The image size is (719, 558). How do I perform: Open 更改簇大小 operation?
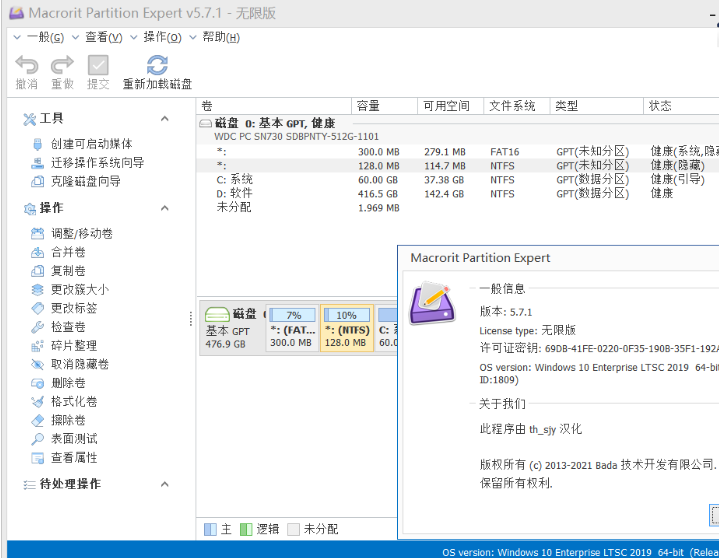(x=79, y=290)
